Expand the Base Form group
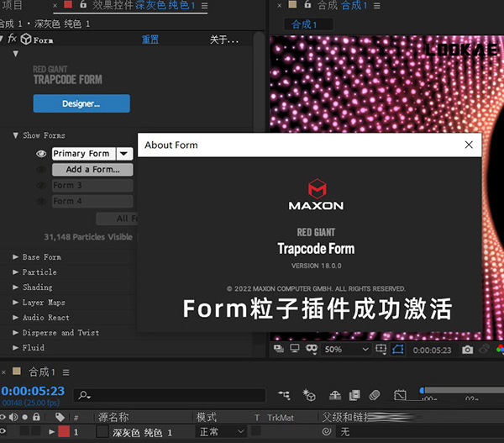 [15, 256]
